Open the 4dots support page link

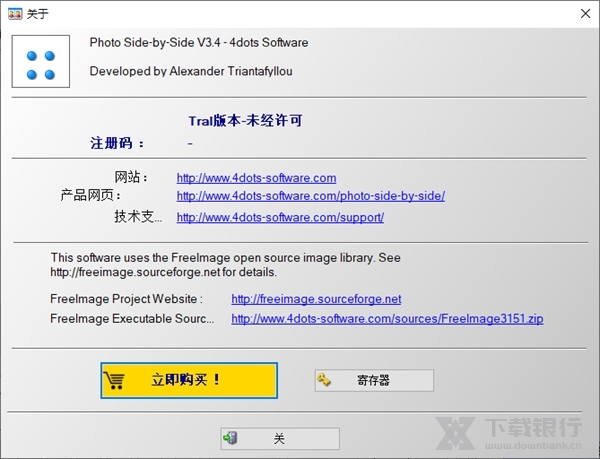pos(280,217)
